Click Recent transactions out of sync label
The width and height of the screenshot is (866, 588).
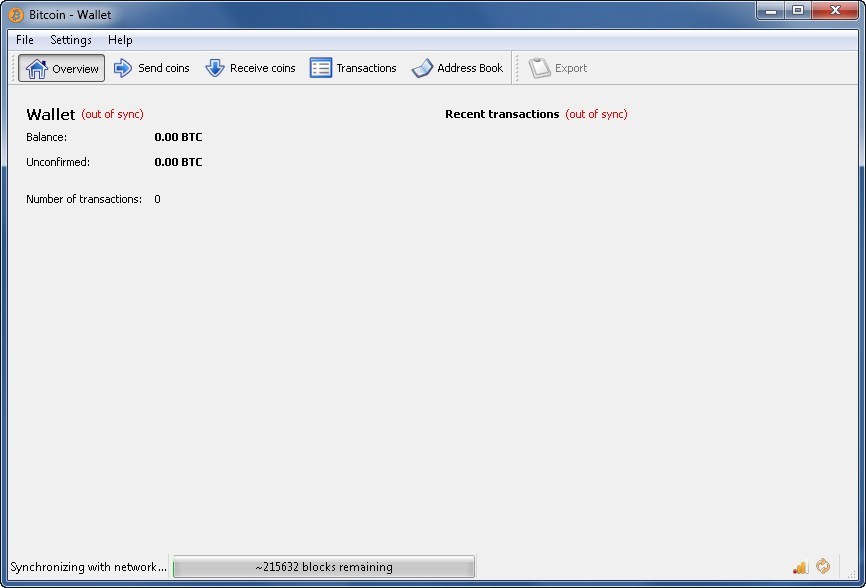pyautogui.click(x=596, y=114)
